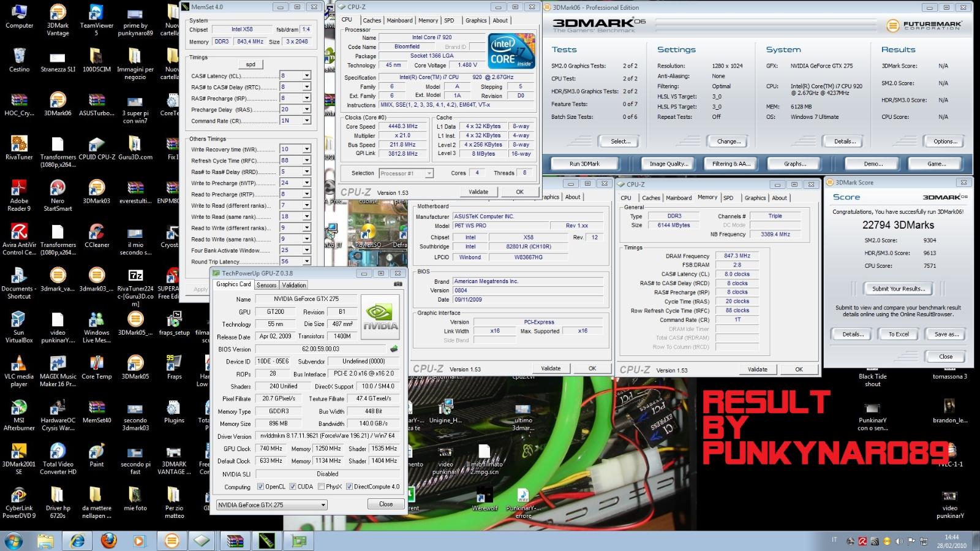The width and height of the screenshot is (980, 551).
Task: Click the IT language indicator in tray
Action: pos(834,540)
